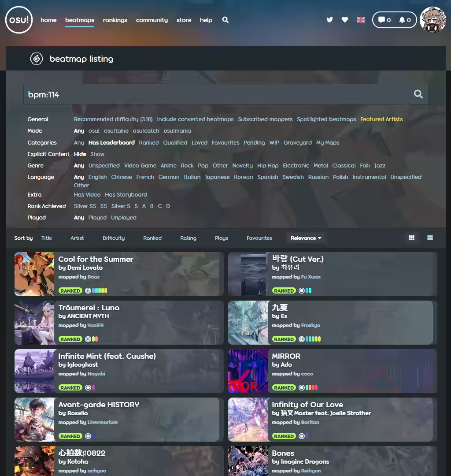The width and height of the screenshot is (451, 476).
Task: Toggle Spotlighted beatmaps filter
Action: click(326, 119)
